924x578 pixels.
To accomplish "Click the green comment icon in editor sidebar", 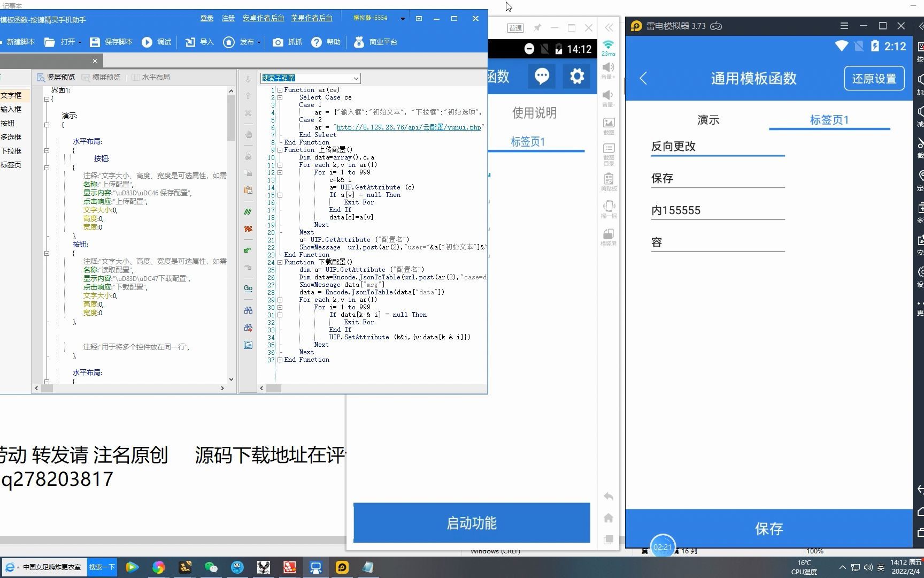I will tap(248, 211).
